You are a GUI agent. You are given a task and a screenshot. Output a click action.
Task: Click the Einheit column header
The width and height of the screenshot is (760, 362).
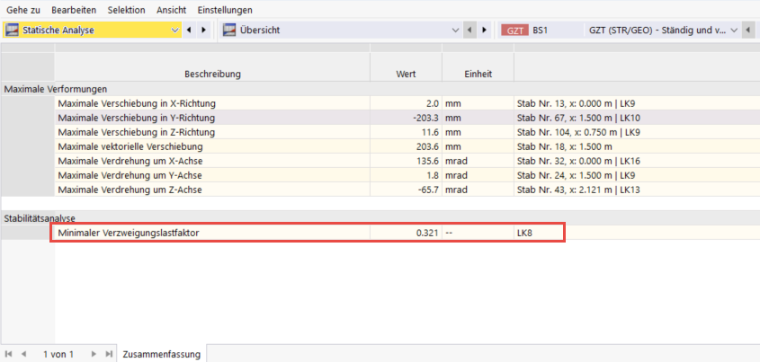478,74
